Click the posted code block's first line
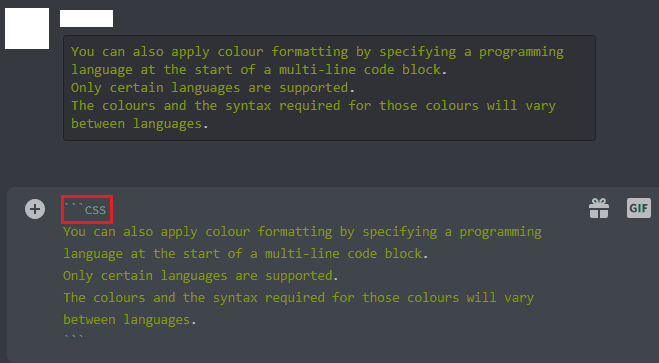 317,52
